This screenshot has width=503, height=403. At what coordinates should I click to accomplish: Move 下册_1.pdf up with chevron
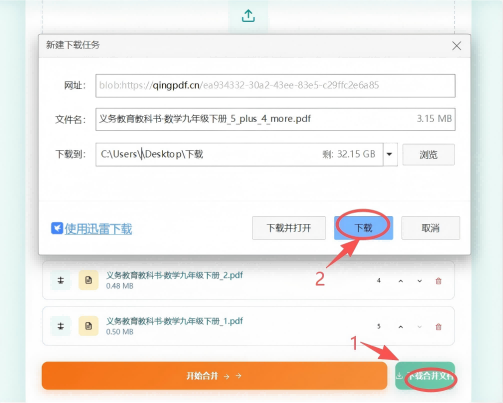click(401, 327)
